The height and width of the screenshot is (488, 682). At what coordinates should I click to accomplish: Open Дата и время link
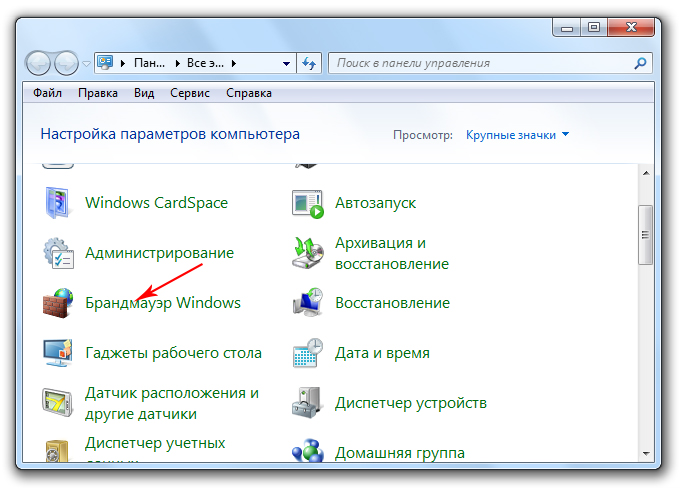[382, 353]
